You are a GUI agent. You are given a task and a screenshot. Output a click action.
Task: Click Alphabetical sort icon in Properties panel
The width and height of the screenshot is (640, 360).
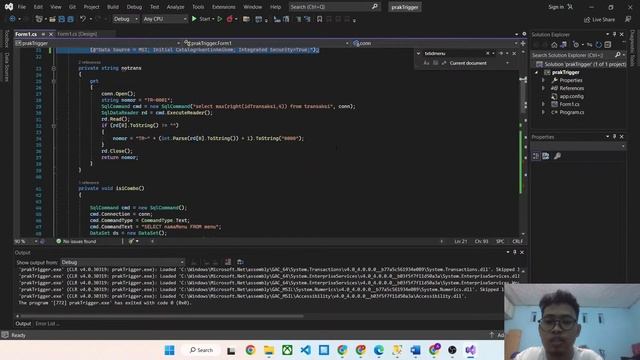point(546,156)
